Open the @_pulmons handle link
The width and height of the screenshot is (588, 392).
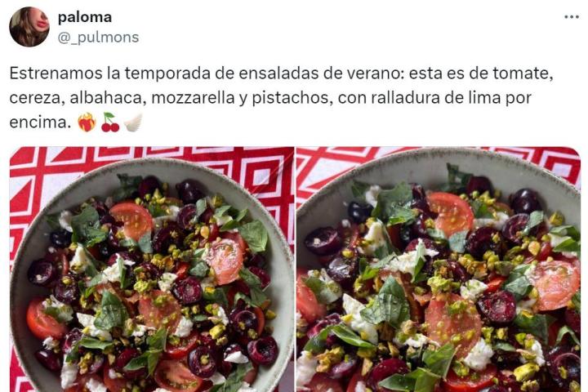tap(98, 37)
